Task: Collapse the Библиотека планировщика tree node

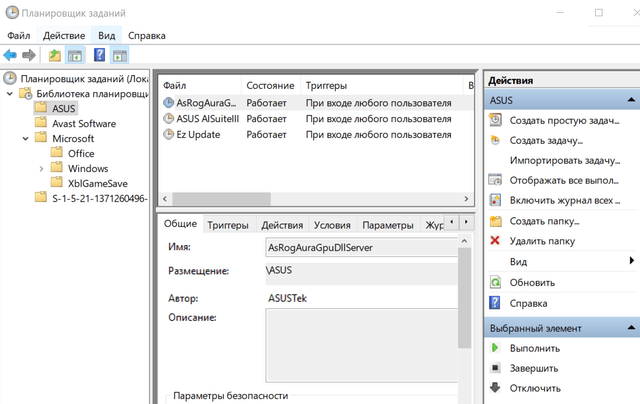Action: point(10,94)
